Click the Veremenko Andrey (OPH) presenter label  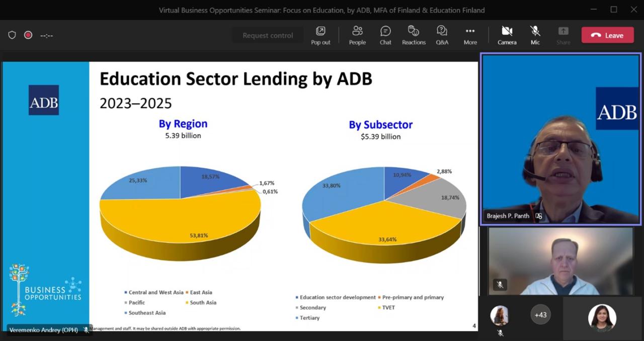(x=43, y=330)
